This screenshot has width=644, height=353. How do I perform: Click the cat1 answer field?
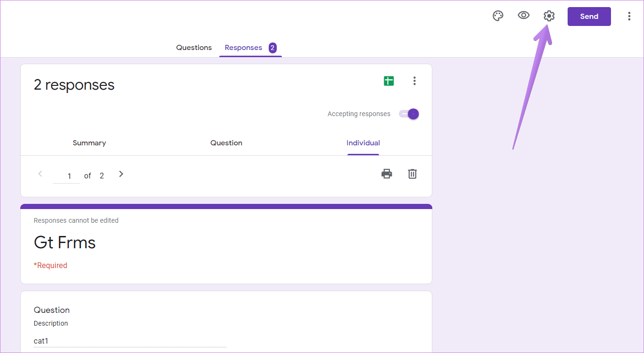(x=130, y=341)
